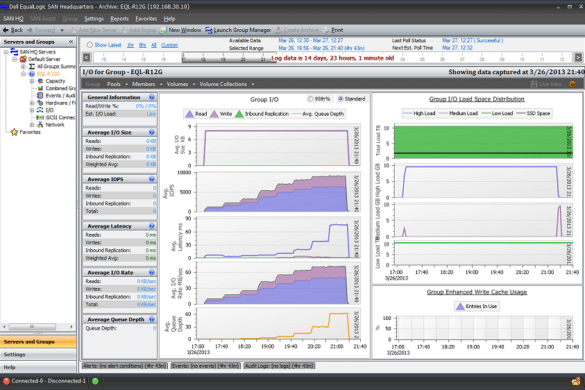Open the Favorites menu
Screen dimensions: 585x390
pyautogui.click(x=146, y=19)
